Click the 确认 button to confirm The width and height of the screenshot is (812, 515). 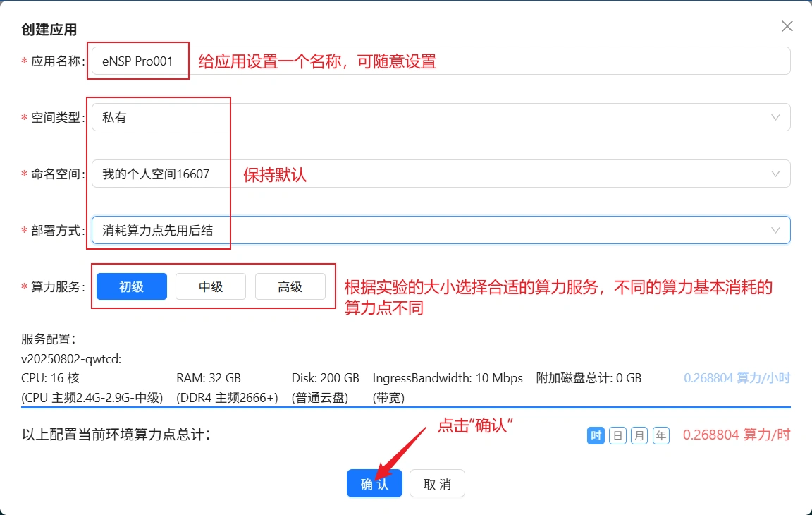click(x=374, y=483)
